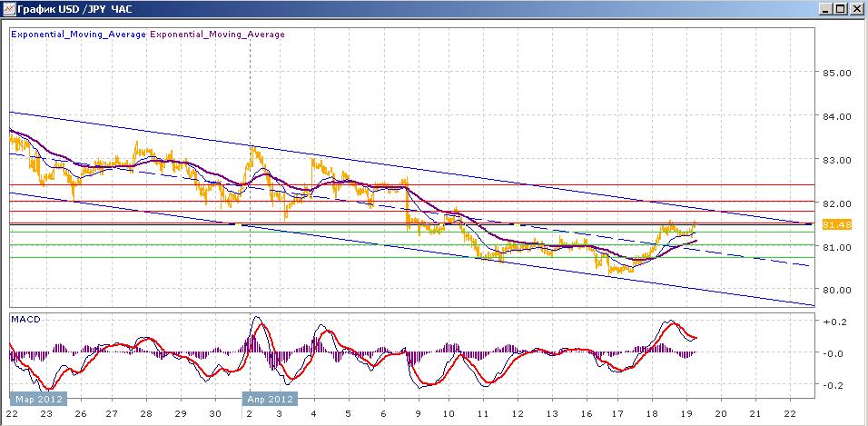868x426 pixels.
Task: Click date 27 on the time axis
Action: (x=113, y=414)
